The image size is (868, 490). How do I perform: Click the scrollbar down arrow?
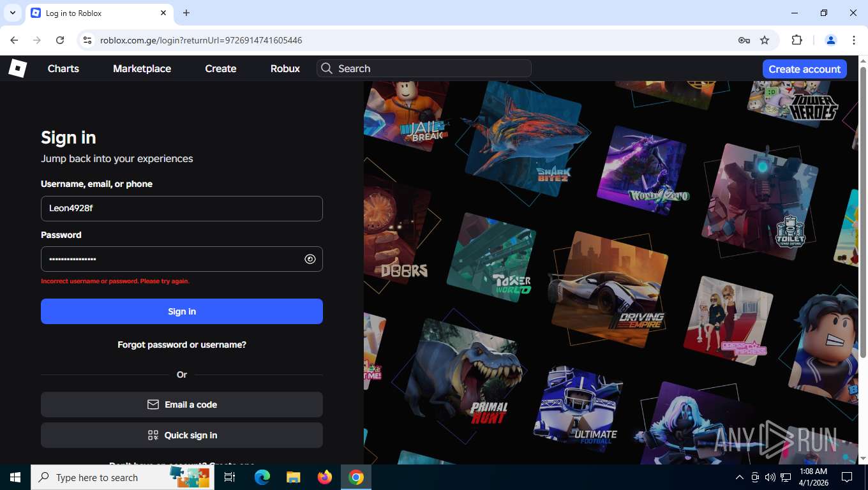coord(863,458)
